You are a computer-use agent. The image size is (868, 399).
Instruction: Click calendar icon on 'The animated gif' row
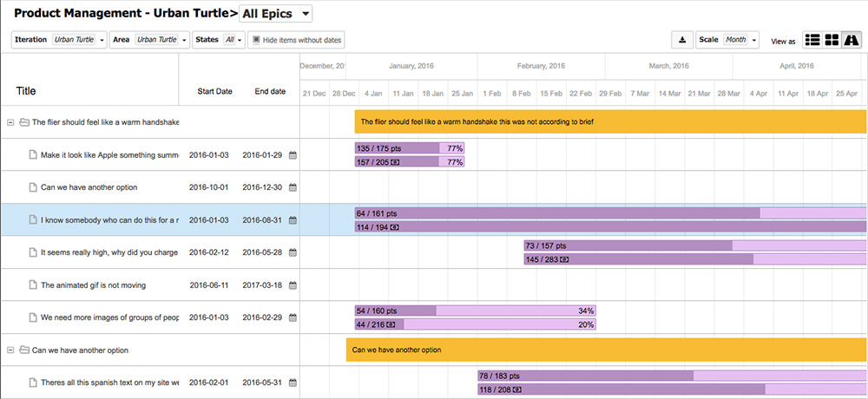(293, 285)
